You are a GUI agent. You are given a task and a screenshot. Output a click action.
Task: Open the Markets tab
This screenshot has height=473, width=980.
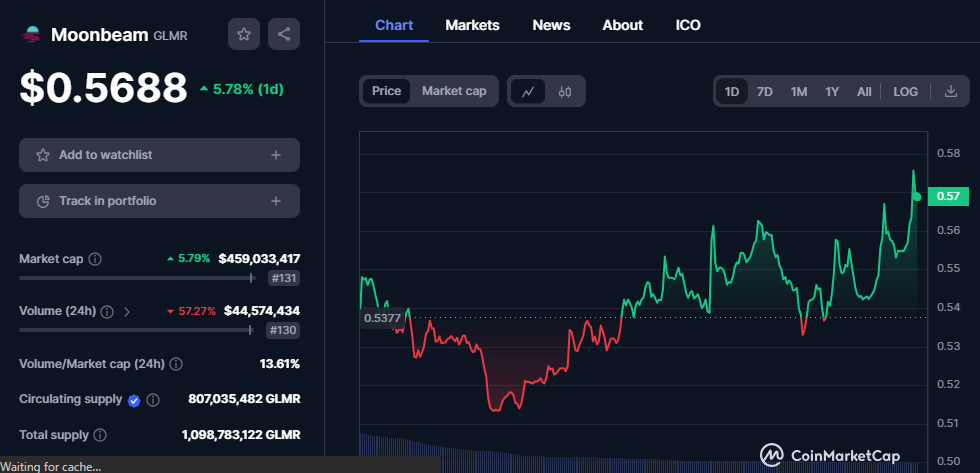[472, 26]
